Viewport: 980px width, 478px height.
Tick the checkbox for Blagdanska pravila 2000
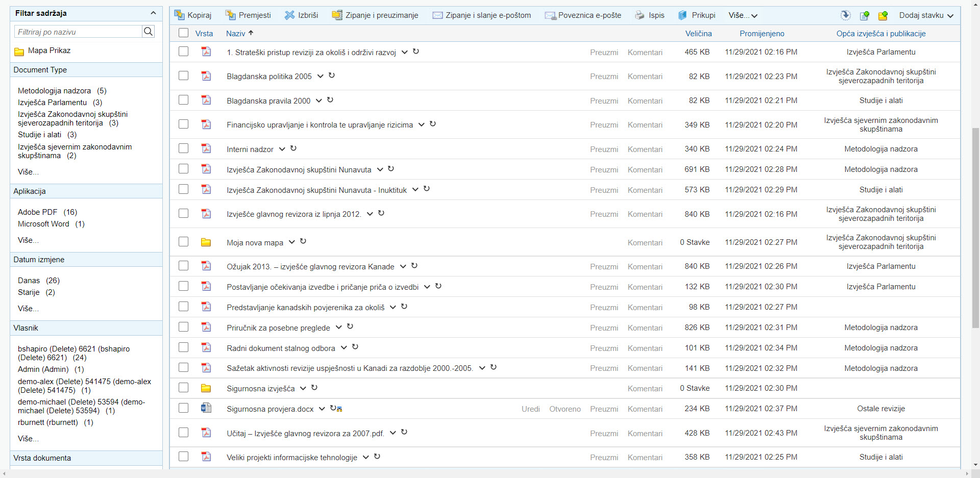pyautogui.click(x=184, y=100)
